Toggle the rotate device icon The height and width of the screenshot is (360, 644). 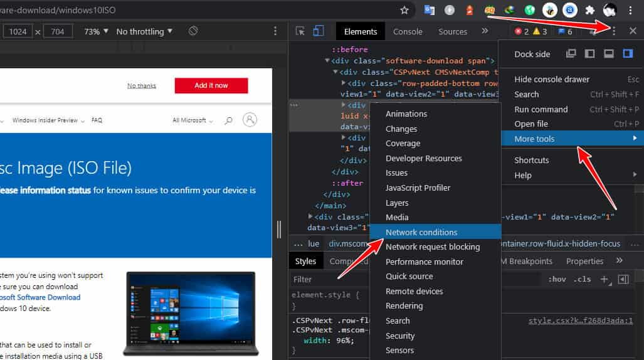coord(193,31)
